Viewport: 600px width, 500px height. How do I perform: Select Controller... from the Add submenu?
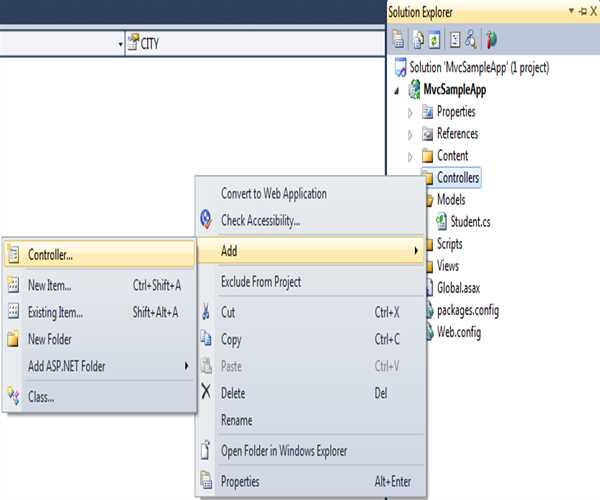pyautogui.click(x=50, y=255)
